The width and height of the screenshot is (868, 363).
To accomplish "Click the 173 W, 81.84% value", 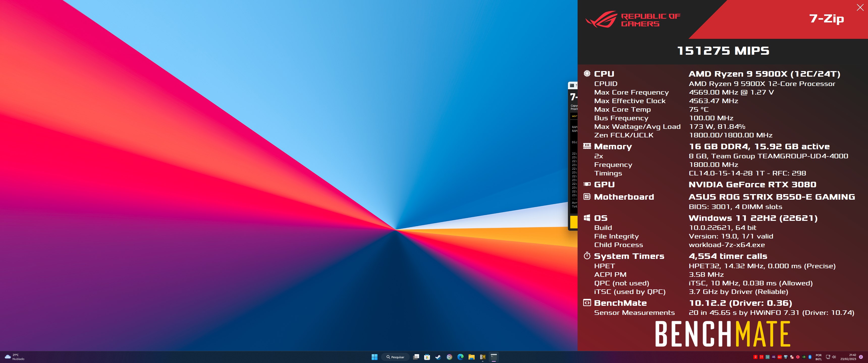I will coord(717,127).
